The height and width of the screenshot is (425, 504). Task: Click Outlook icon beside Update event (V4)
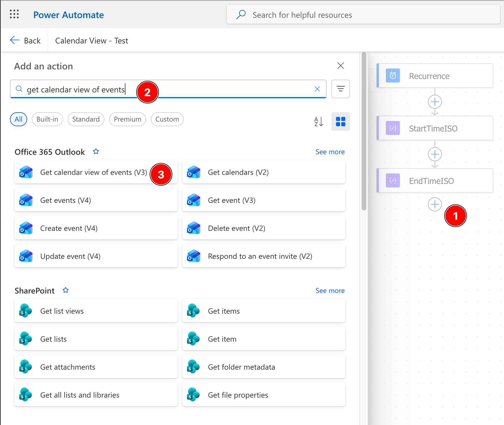tap(26, 256)
